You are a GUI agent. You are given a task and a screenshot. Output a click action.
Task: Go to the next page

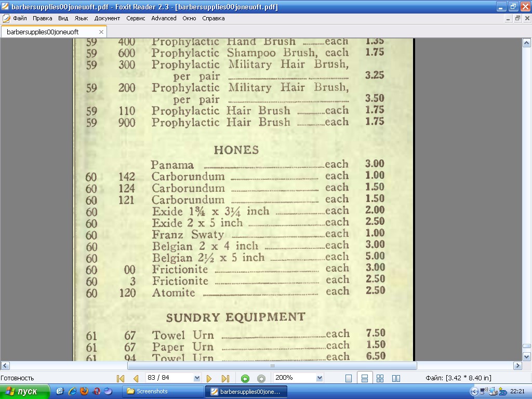(x=209, y=378)
